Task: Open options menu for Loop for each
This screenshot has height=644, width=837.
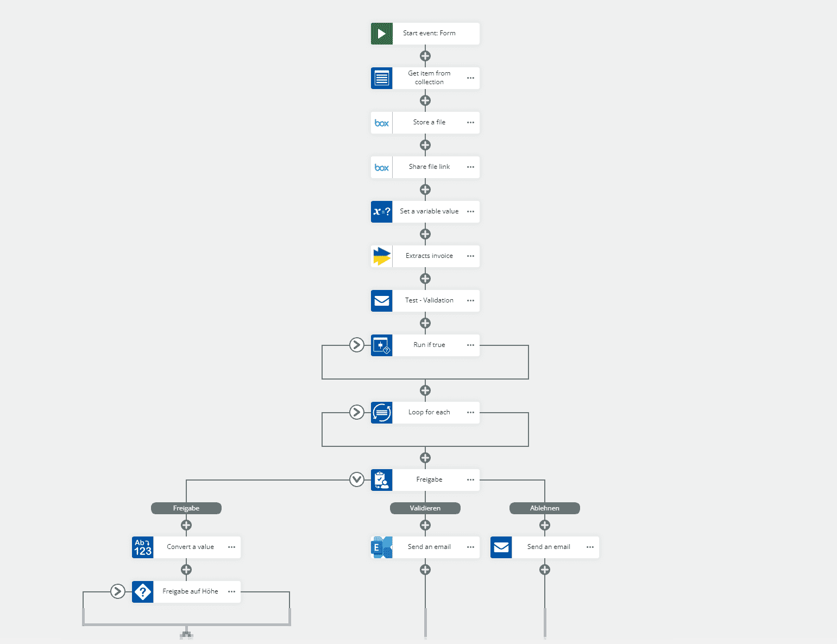Action: coord(470,413)
